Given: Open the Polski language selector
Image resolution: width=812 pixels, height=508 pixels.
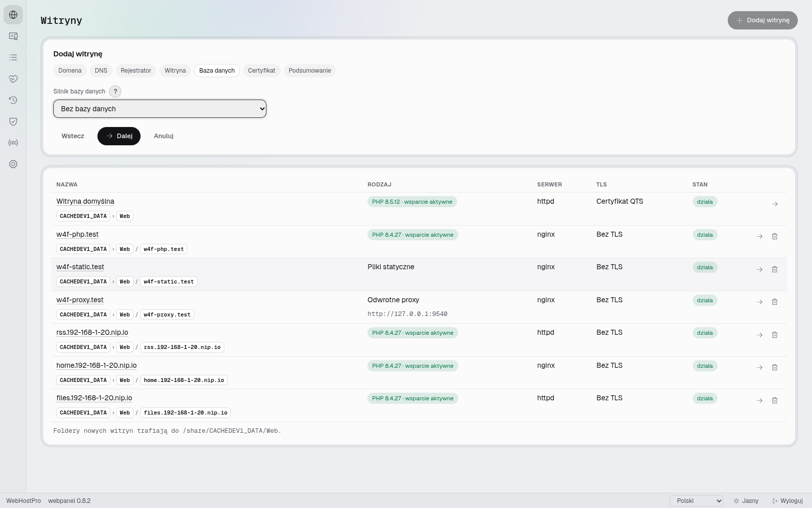Looking at the screenshot, I should coord(696,501).
